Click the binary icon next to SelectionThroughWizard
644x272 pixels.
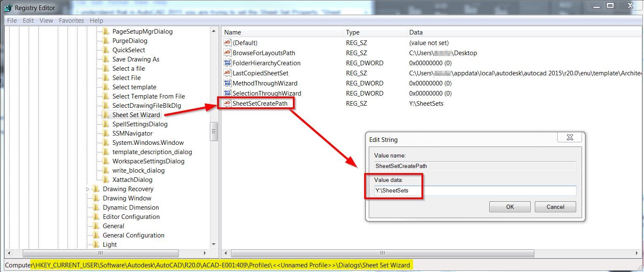[227, 93]
